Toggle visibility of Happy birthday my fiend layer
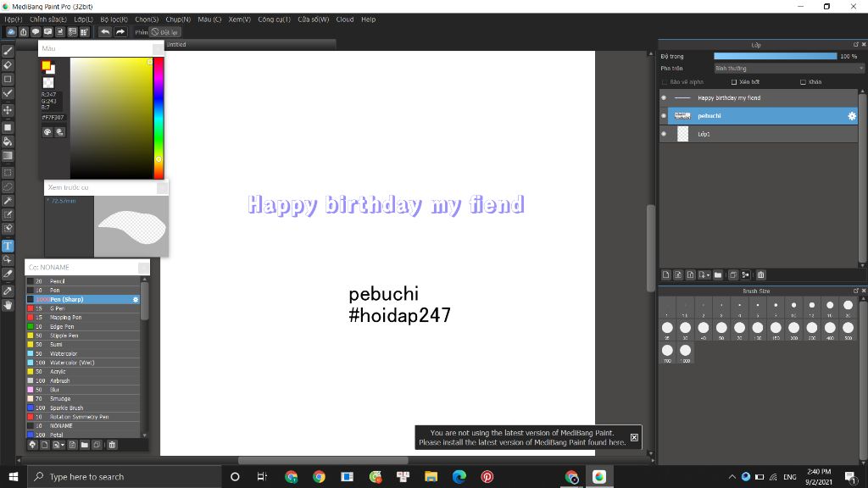Viewport: 868px width, 488px height. [664, 98]
